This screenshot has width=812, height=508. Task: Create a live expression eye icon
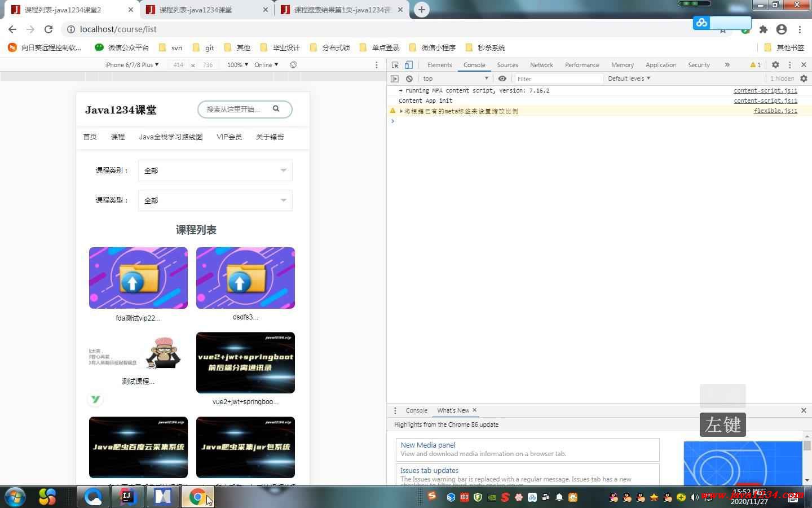(x=502, y=78)
